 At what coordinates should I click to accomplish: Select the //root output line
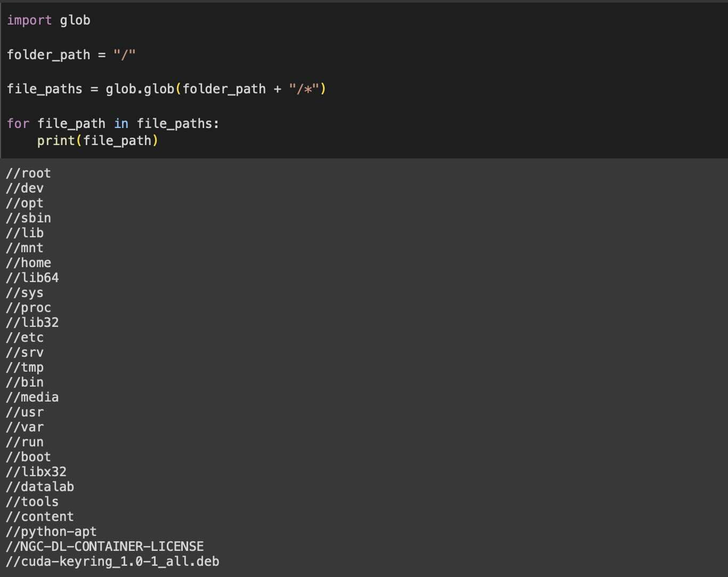click(x=28, y=173)
